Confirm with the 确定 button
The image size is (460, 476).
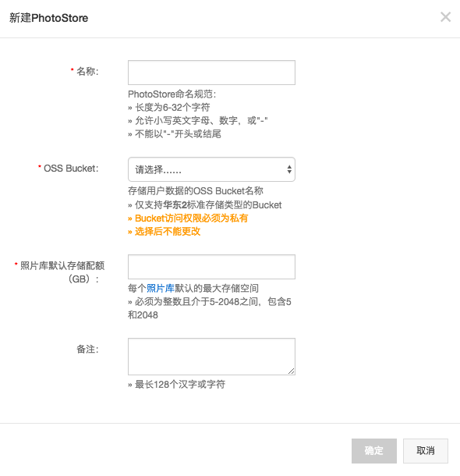pos(374,451)
